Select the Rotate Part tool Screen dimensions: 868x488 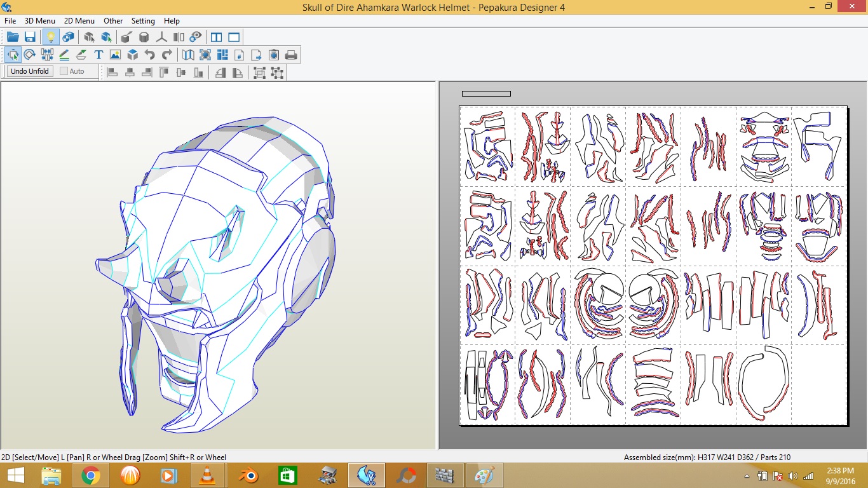coord(29,55)
